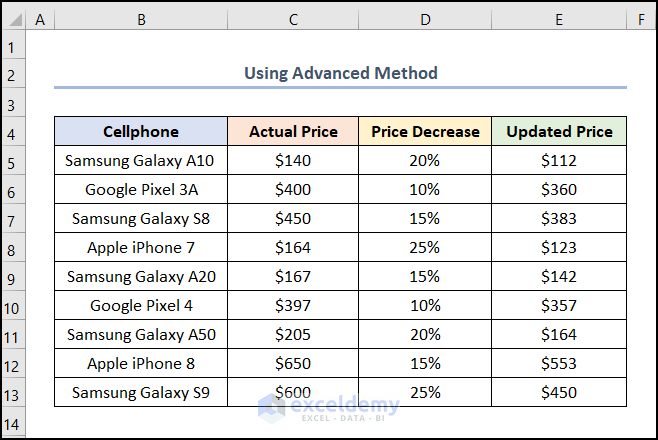Select row 13 header
Screen dimensions: 658x440
12,394
